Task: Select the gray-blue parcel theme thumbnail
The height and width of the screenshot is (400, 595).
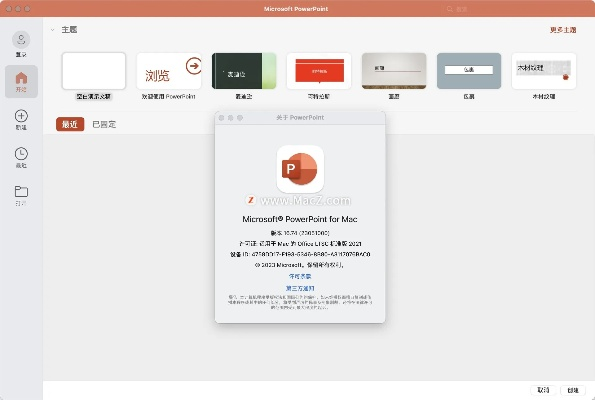Action: (469, 71)
